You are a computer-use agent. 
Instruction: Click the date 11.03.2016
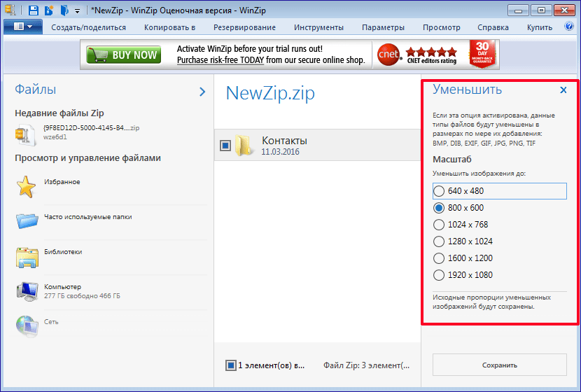280,151
